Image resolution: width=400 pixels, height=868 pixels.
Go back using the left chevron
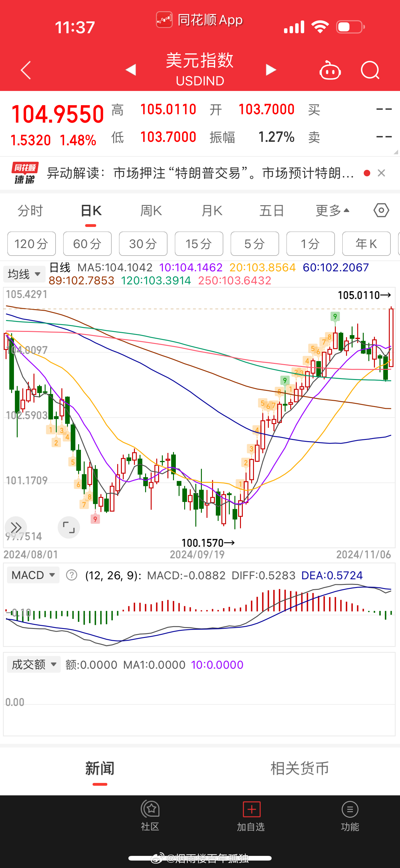pyautogui.click(x=26, y=70)
